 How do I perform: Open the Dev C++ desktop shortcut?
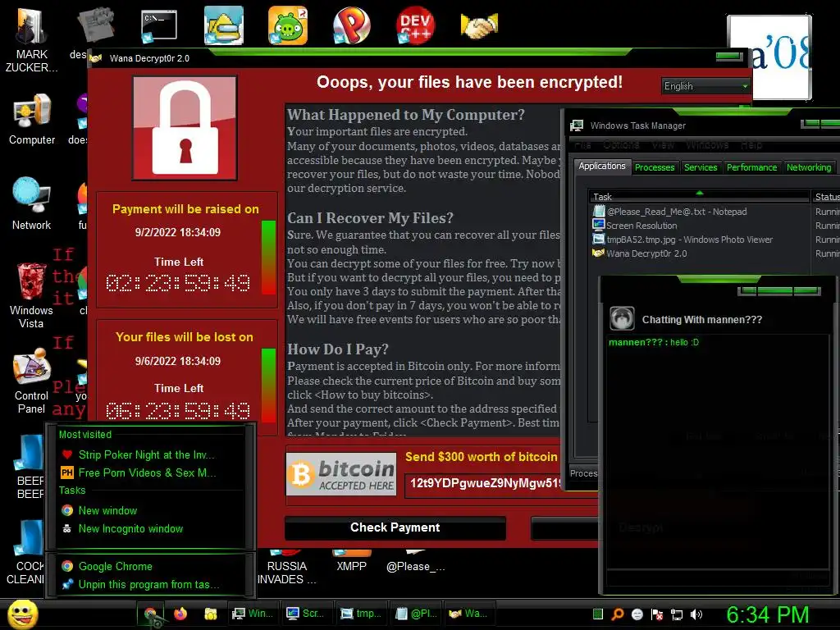click(415, 25)
